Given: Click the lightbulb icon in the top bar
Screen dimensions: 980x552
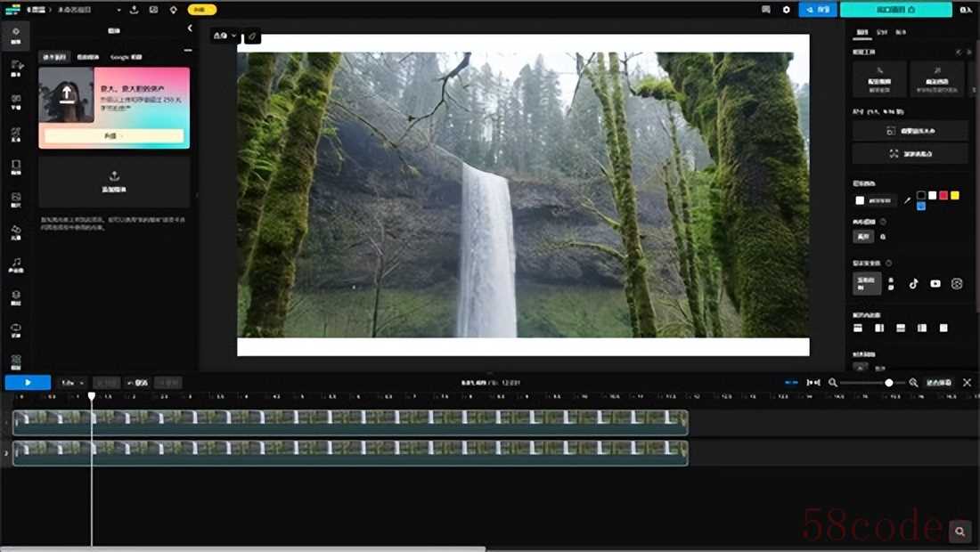Looking at the screenshot, I should click(173, 10).
